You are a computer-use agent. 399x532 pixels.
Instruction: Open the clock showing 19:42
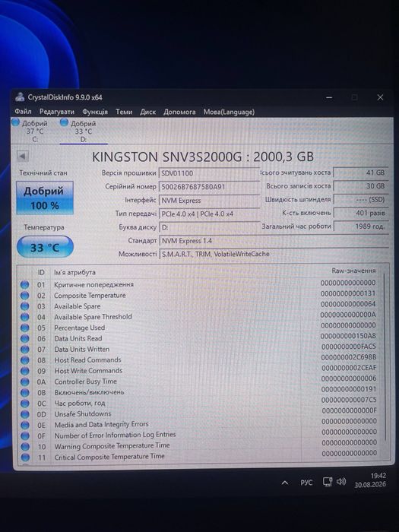point(370,480)
